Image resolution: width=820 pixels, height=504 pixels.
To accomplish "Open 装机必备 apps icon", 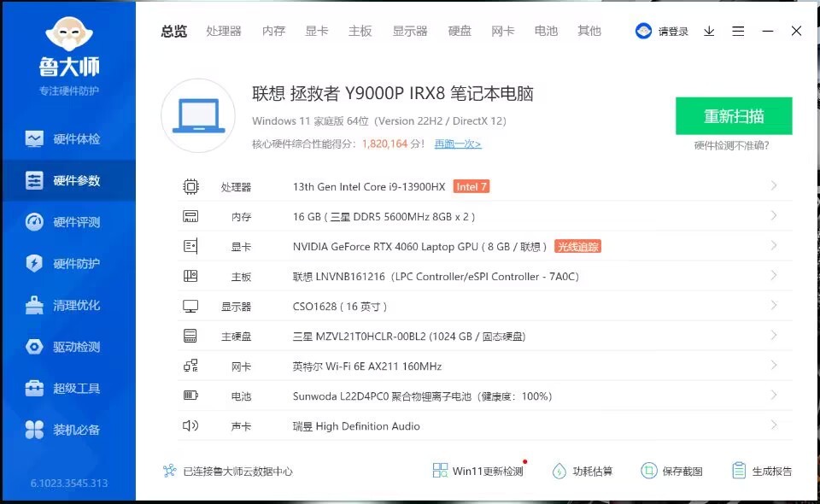I will tap(34, 430).
